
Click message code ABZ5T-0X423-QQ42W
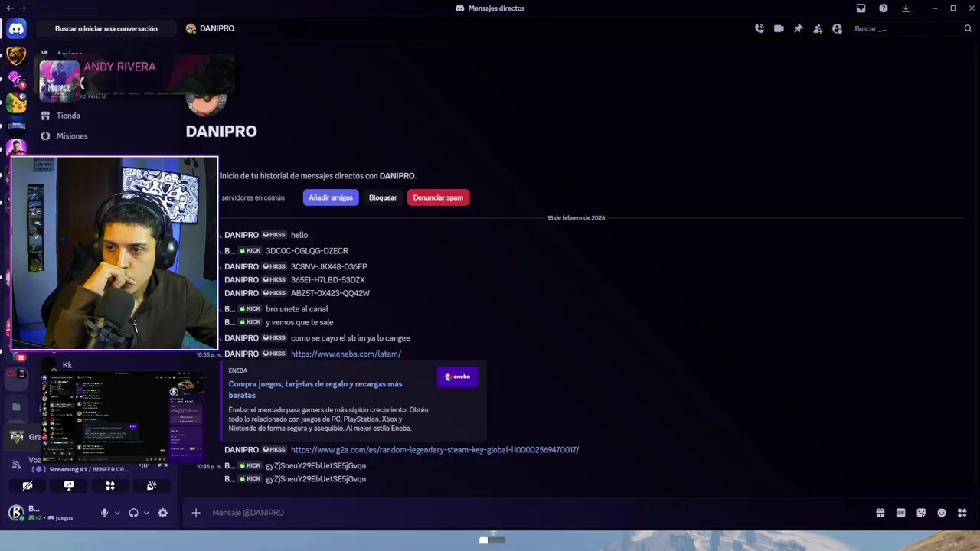pos(330,293)
